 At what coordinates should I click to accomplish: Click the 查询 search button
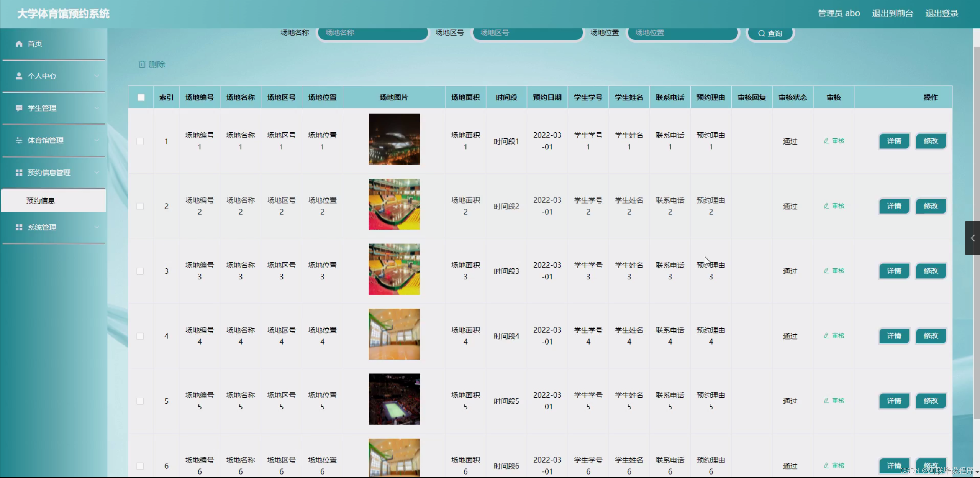click(770, 33)
